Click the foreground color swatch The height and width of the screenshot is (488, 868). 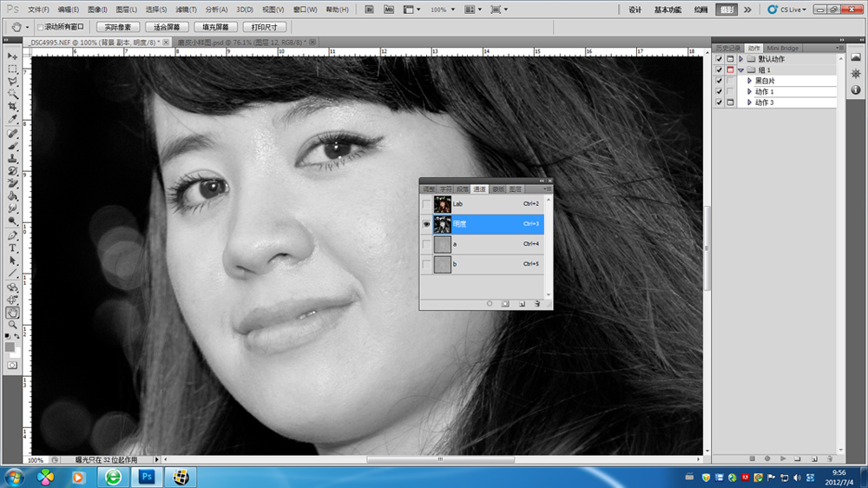tap(10, 346)
